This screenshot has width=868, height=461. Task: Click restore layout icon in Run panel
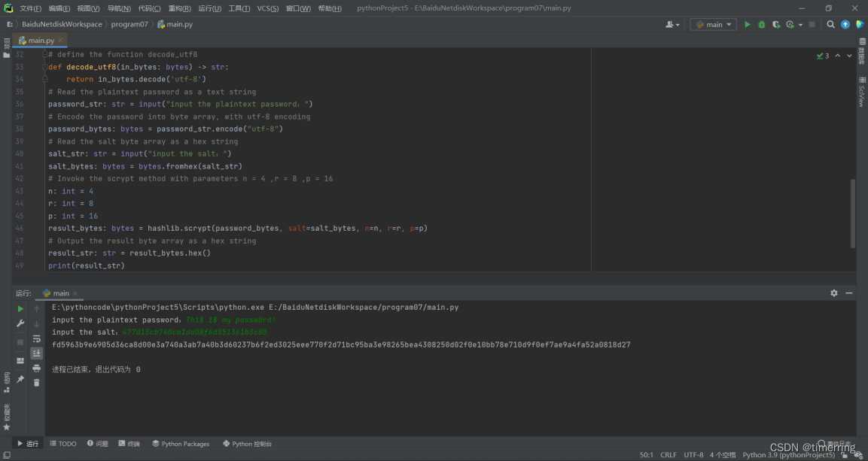click(x=20, y=360)
